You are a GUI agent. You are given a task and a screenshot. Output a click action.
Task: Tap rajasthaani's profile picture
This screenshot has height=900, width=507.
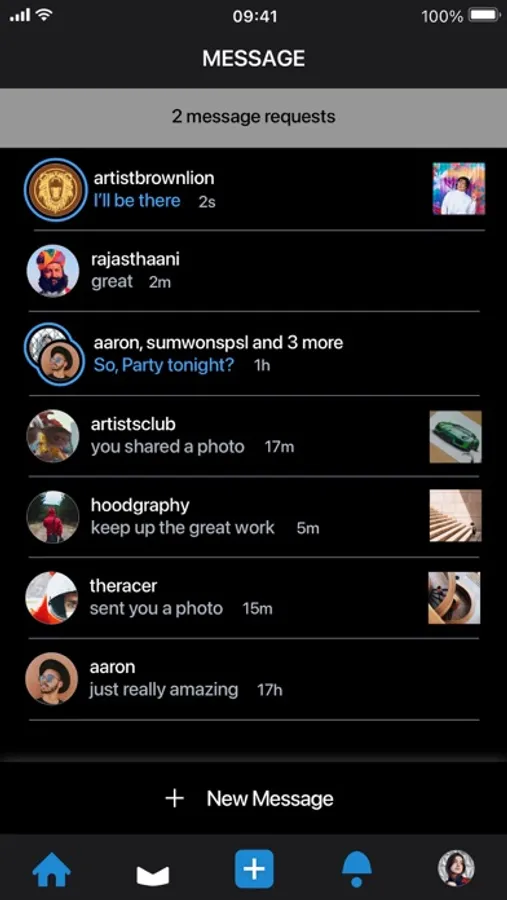click(53, 271)
